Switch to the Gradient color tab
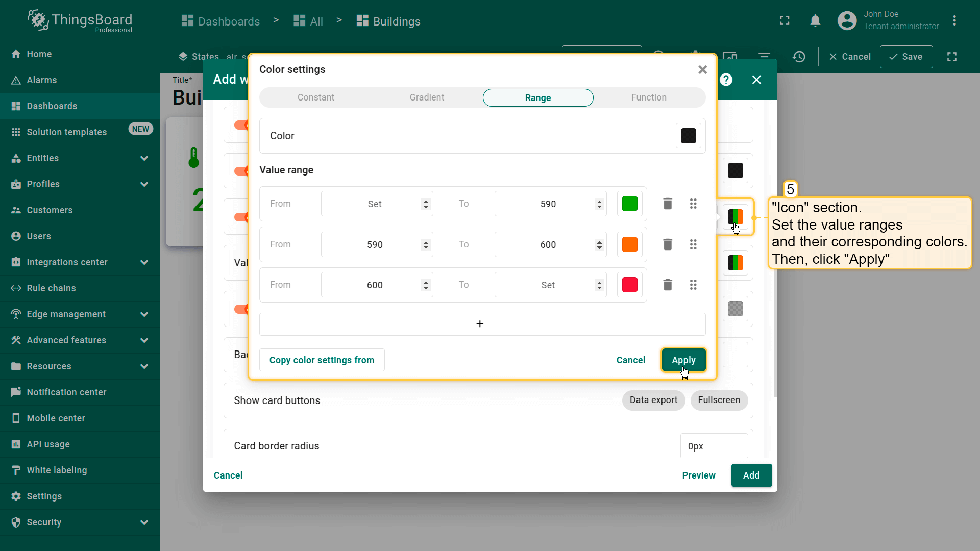980x551 pixels. (427, 97)
